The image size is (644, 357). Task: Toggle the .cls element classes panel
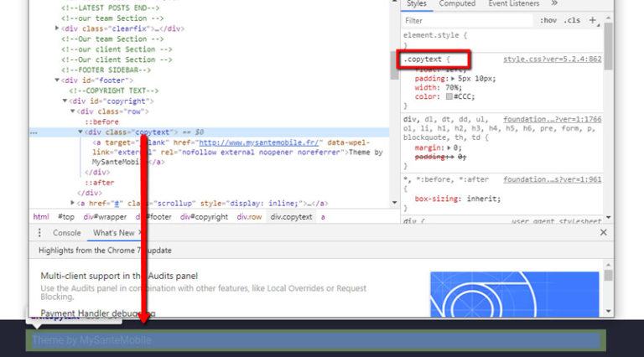pos(572,20)
